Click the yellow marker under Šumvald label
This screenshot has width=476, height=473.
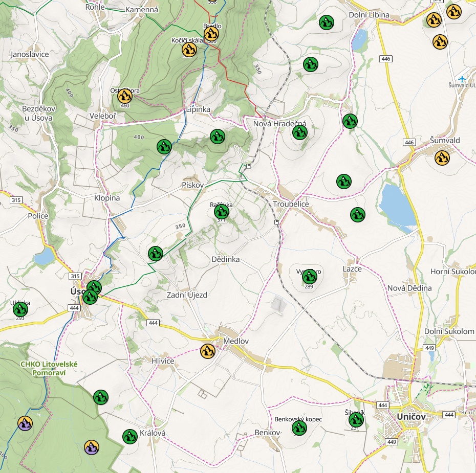point(442,158)
